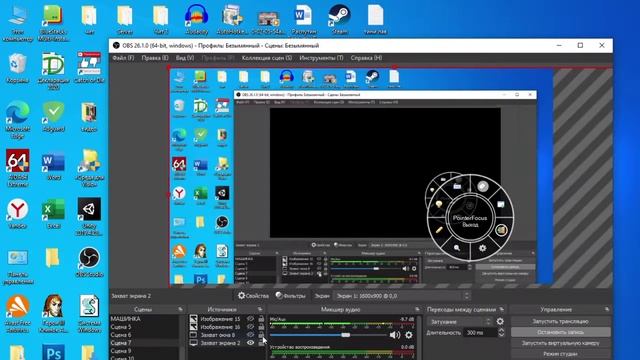Open source properties with Свойства gear button
This screenshot has height=360, width=640.
click(253, 296)
